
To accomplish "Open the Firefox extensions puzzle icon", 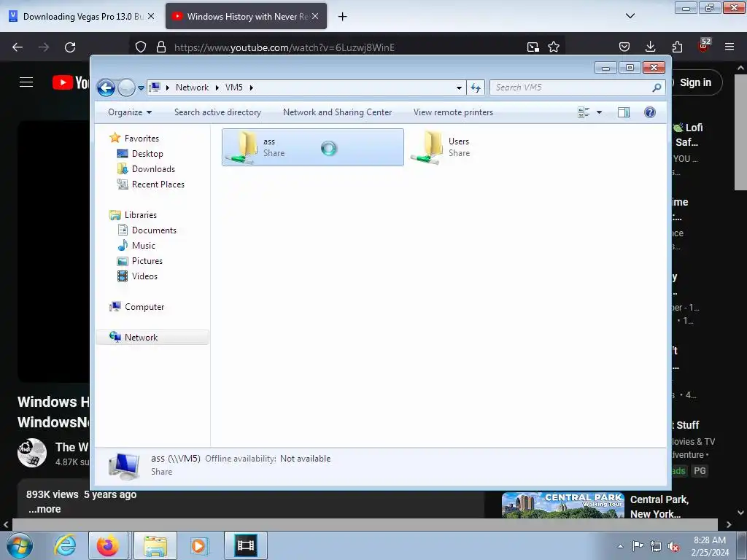I will click(x=677, y=47).
